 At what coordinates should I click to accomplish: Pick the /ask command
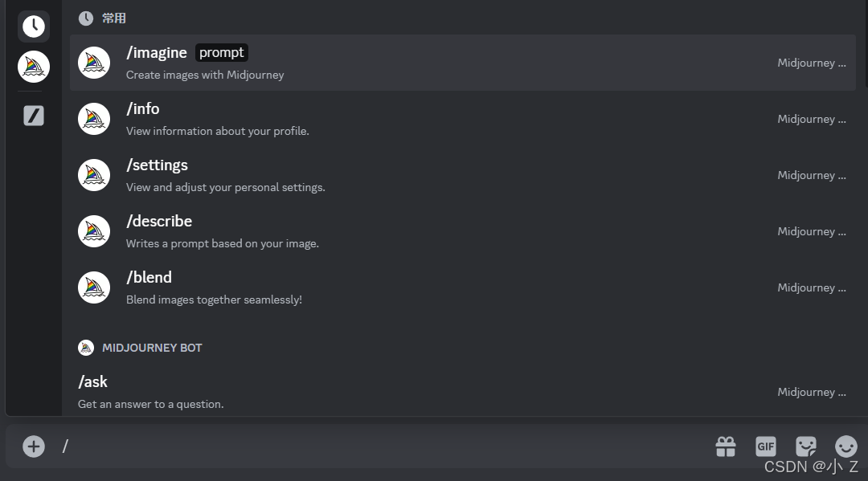point(93,382)
